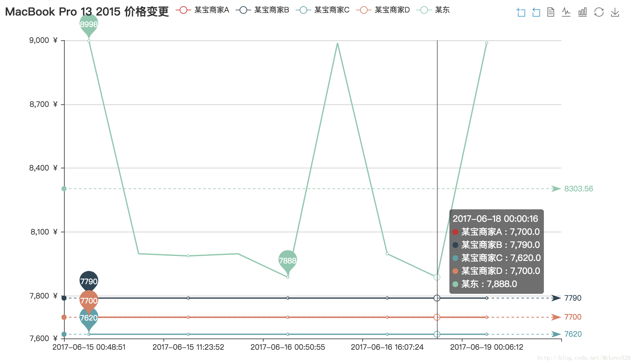Click x-axis label 2017-06-15 11:23:52
This screenshot has height=364, width=634.
(188, 347)
